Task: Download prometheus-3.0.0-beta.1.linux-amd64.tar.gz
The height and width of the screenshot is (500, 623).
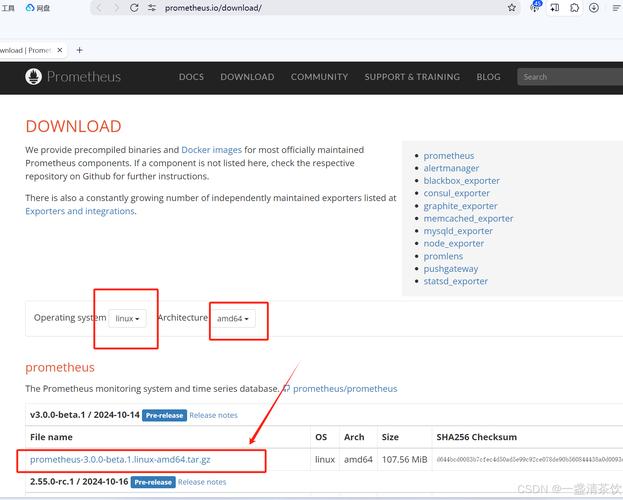Action: pyautogui.click(x=120, y=459)
